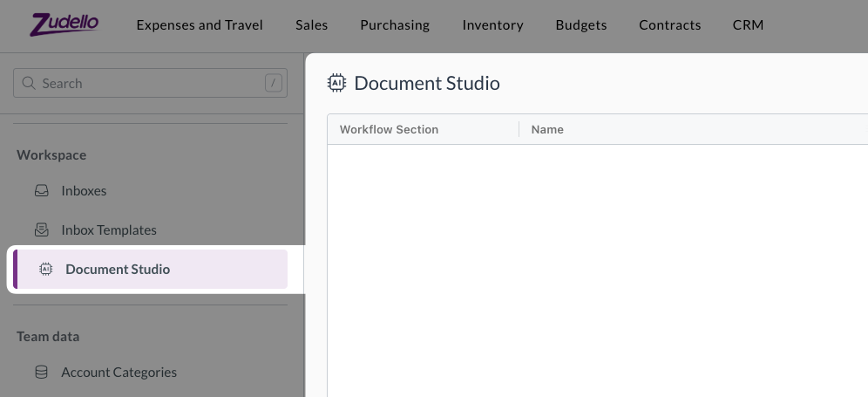Click the Zudello logo

point(64,24)
